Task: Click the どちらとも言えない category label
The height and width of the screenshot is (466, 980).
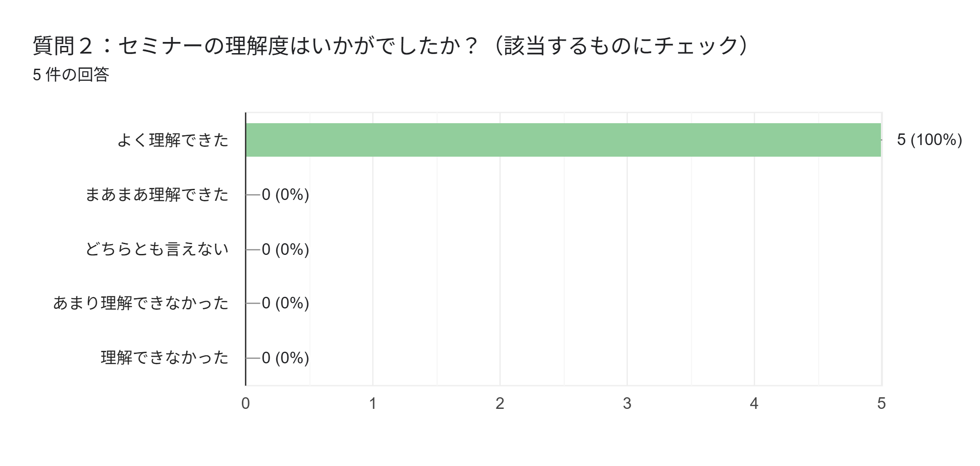Action: pyautogui.click(x=157, y=249)
